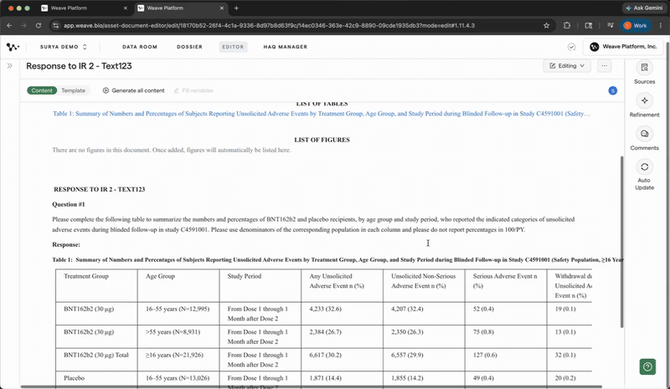The height and width of the screenshot is (389, 670).
Task: Click the vertical document scrollbar
Action: (622, 242)
